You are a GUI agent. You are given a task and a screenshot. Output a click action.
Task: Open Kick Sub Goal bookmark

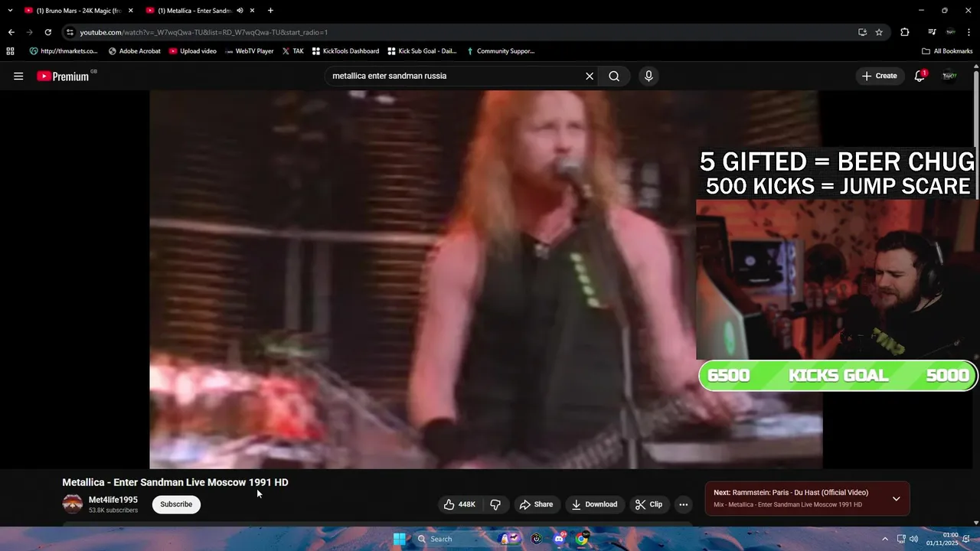422,51
